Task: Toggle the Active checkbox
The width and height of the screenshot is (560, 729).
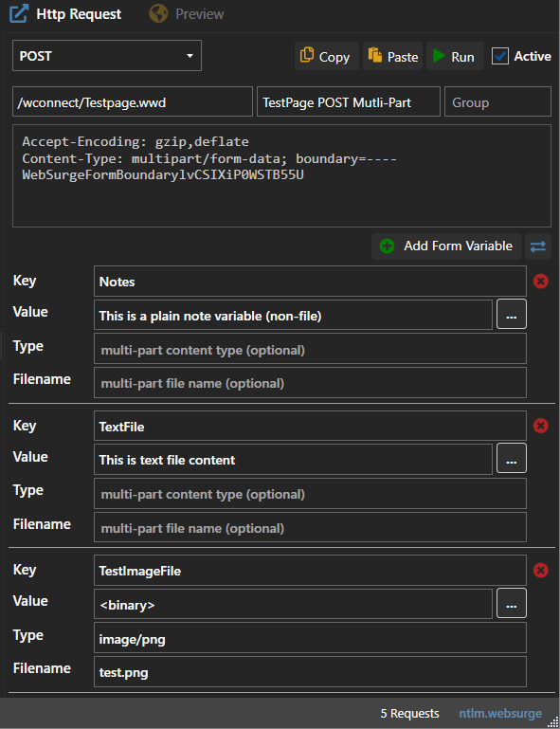Action: (500, 56)
